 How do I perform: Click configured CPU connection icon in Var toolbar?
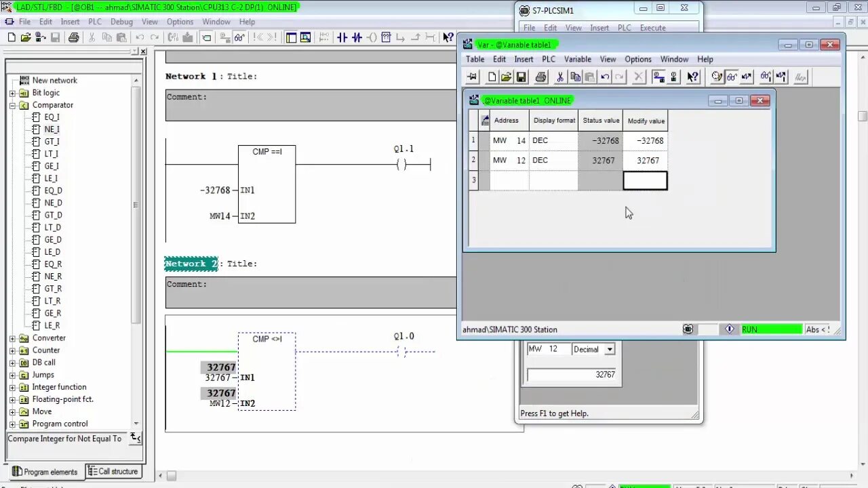[658, 77]
